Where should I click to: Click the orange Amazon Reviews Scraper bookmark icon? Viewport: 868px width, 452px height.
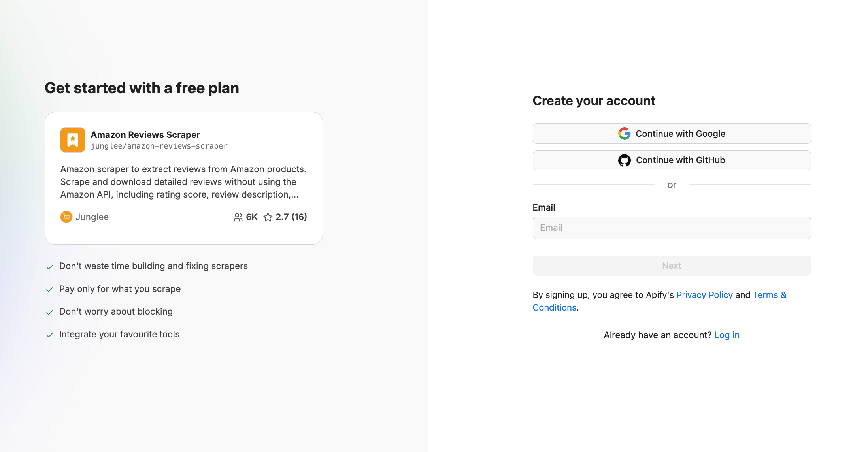(x=73, y=140)
